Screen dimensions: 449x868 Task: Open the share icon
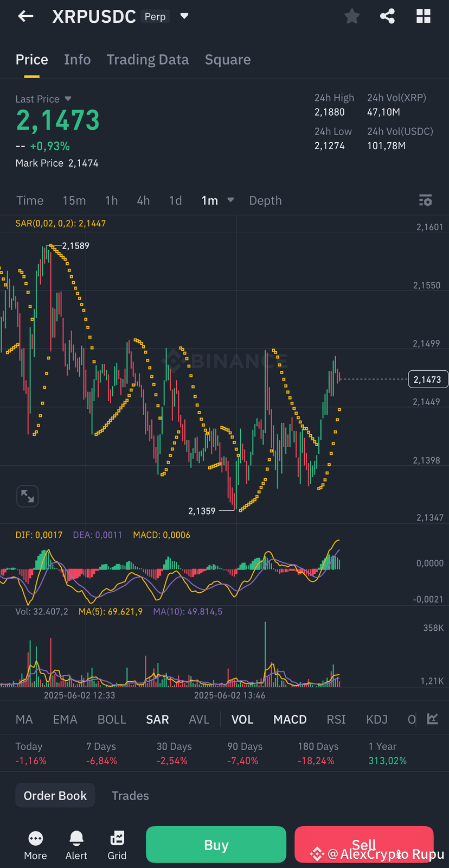[387, 16]
